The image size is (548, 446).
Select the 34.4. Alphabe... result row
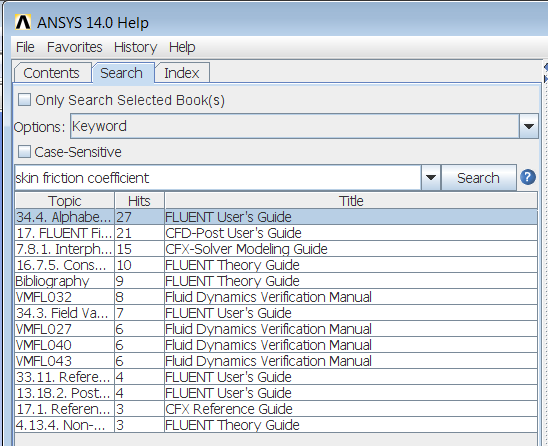coord(276,217)
